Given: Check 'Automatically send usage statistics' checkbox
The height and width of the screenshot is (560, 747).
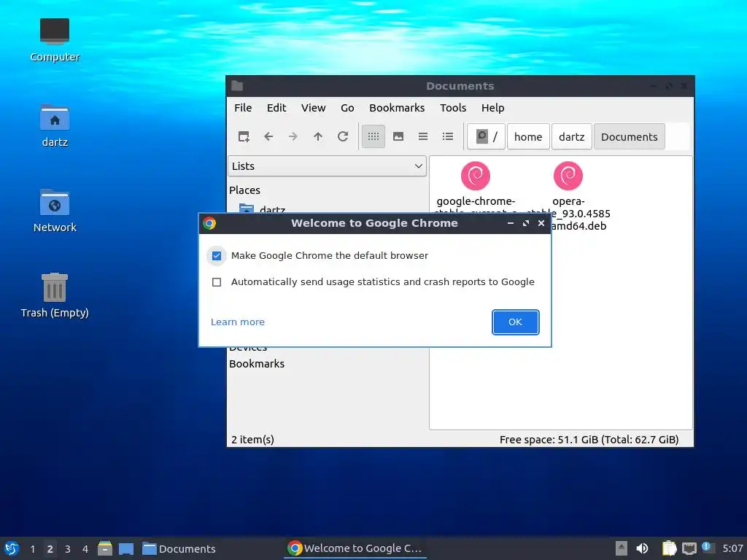Looking at the screenshot, I should pos(216,282).
